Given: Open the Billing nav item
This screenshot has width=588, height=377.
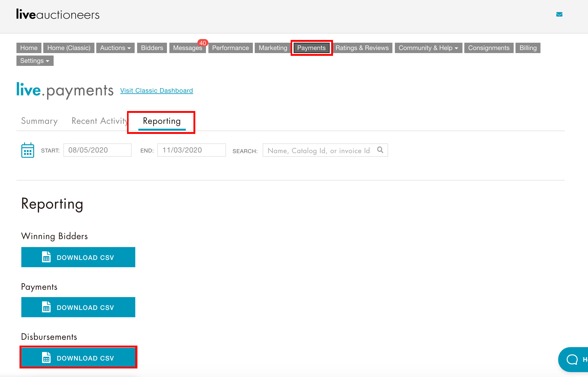Looking at the screenshot, I should coord(528,48).
